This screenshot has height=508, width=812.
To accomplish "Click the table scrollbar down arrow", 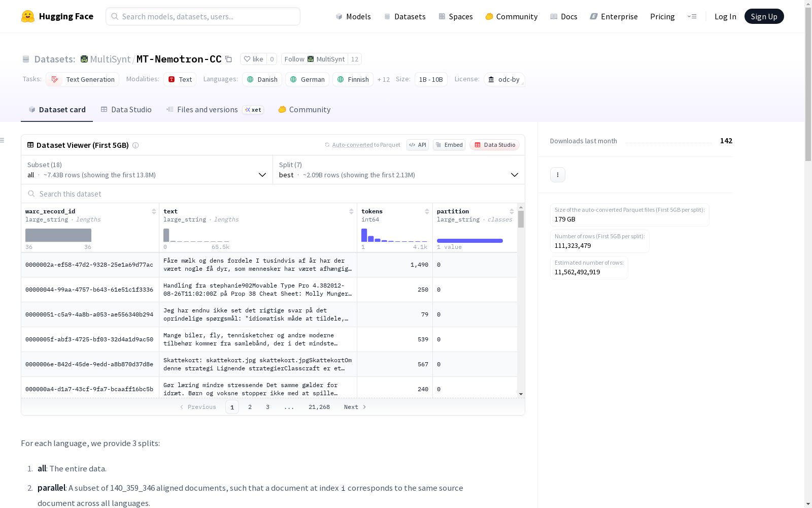I will (x=521, y=394).
